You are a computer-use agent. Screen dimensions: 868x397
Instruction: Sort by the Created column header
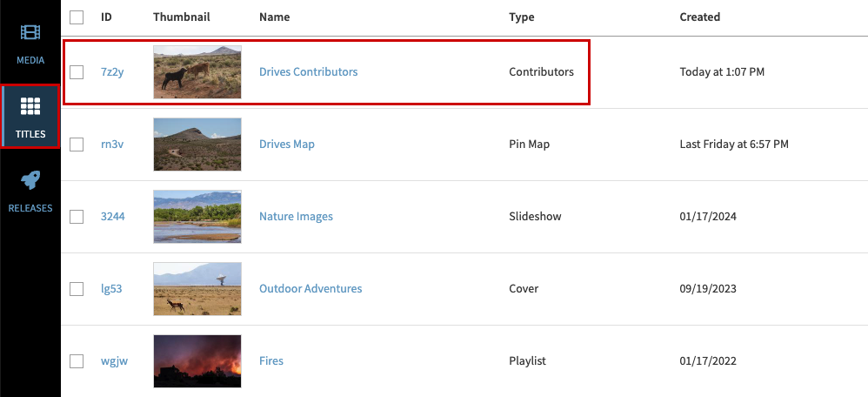(699, 17)
